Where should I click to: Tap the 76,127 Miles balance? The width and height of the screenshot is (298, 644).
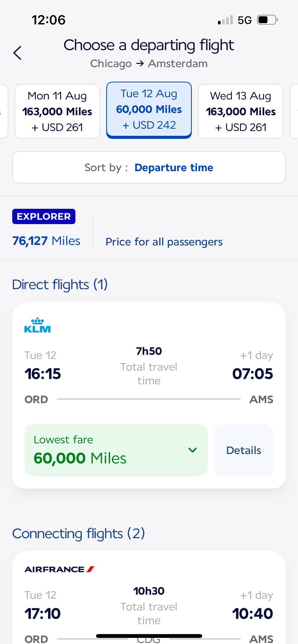[x=46, y=241]
